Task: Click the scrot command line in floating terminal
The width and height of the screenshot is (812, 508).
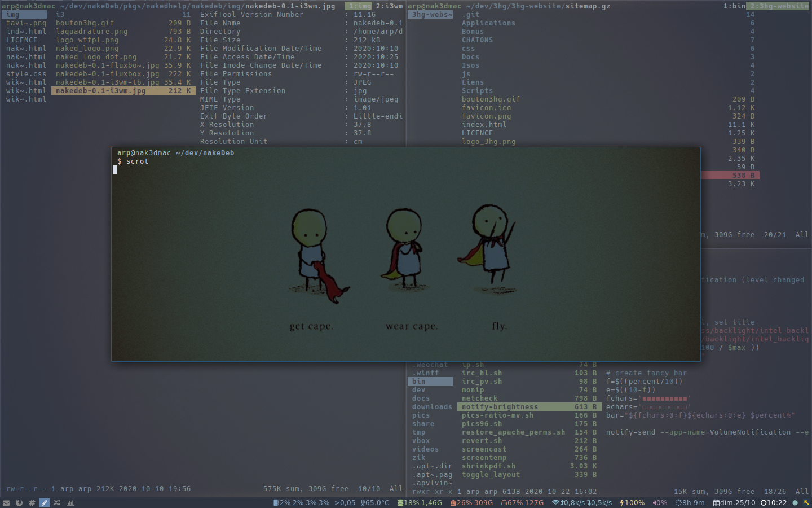Action: [133, 161]
